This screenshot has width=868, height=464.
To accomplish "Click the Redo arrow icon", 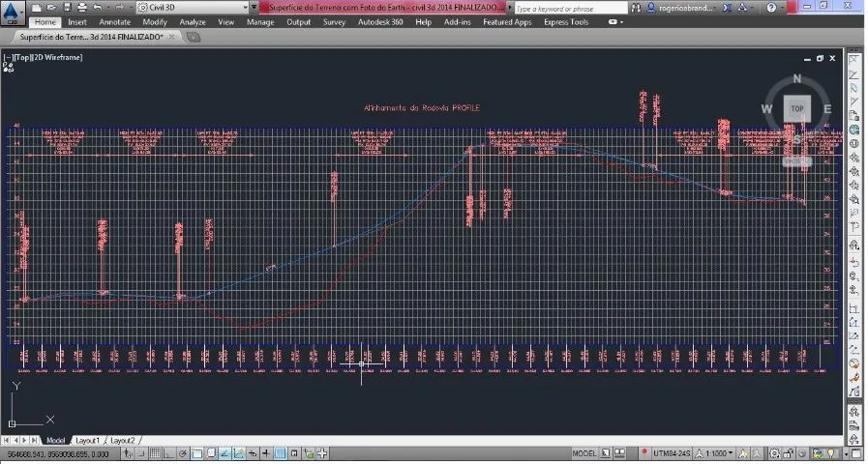I will [118, 8].
